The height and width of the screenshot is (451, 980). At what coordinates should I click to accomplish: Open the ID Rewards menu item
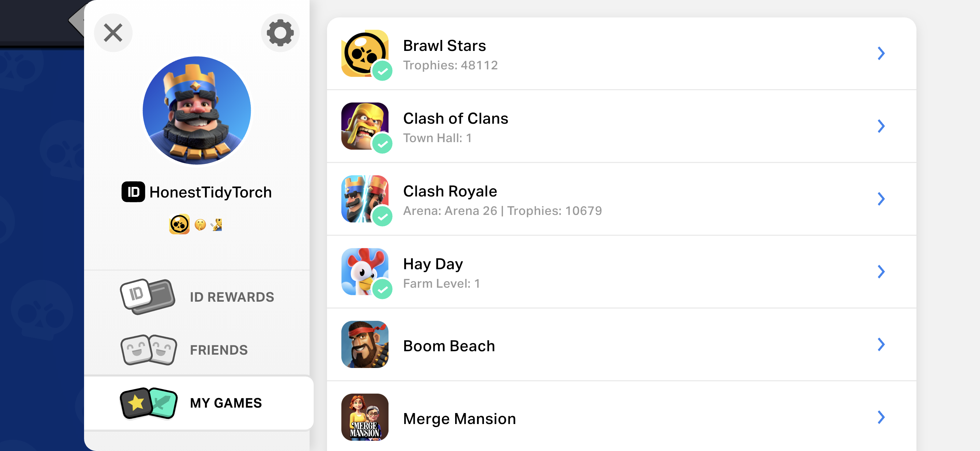[x=197, y=297]
